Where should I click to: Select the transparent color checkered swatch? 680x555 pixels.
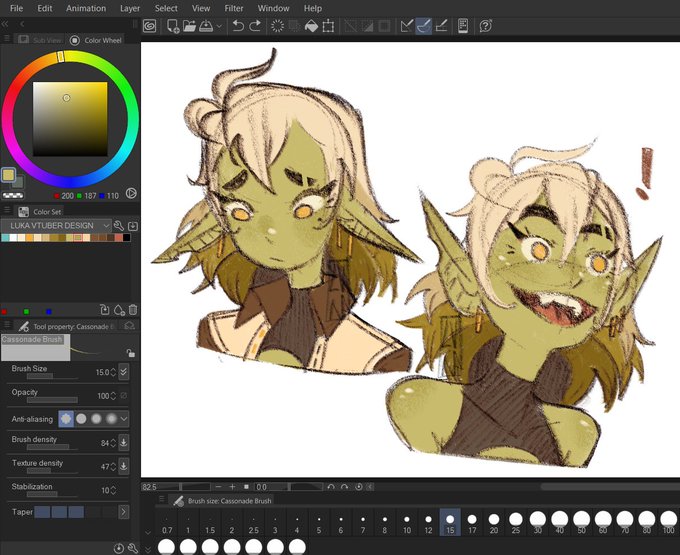(13, 196)
